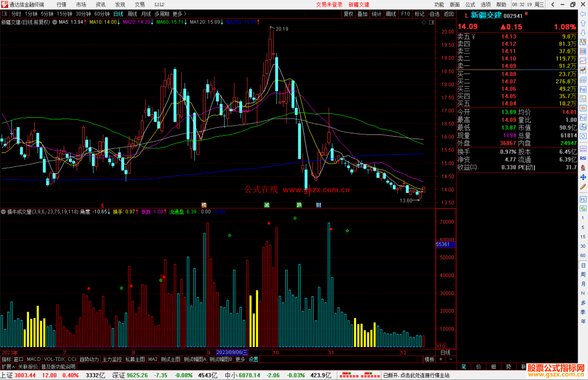
Task: Open the formula f(x) sidebar icon
Action: [x=583, y=127]
